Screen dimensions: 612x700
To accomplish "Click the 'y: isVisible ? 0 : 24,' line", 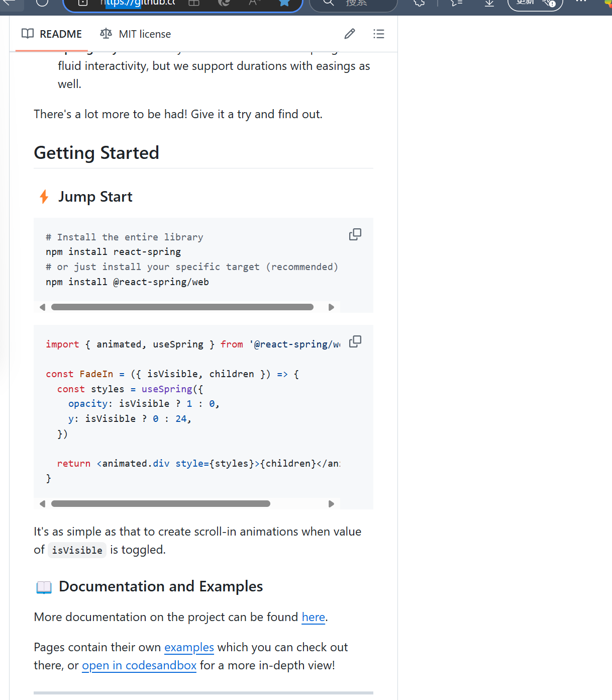I will coord(130,419).
